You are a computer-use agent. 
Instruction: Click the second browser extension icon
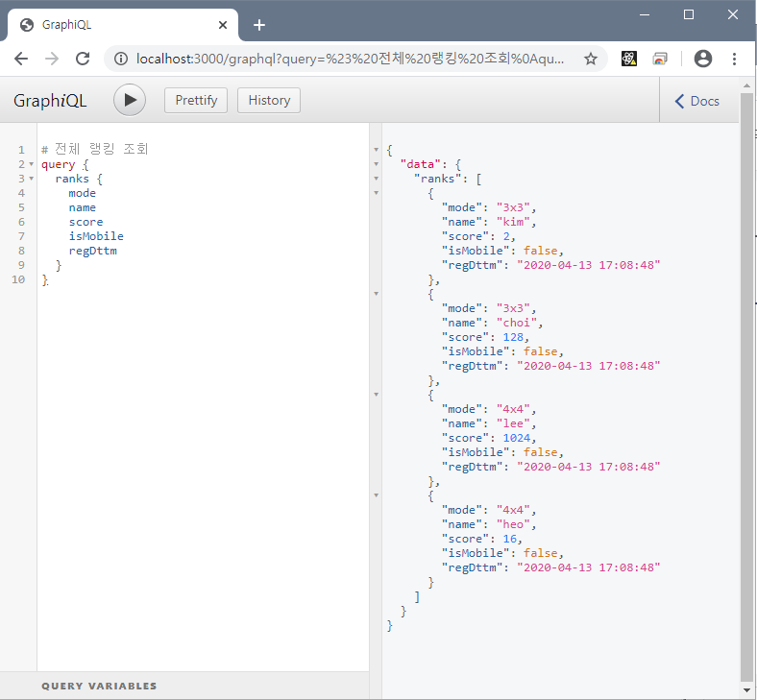tap(659, 59)
